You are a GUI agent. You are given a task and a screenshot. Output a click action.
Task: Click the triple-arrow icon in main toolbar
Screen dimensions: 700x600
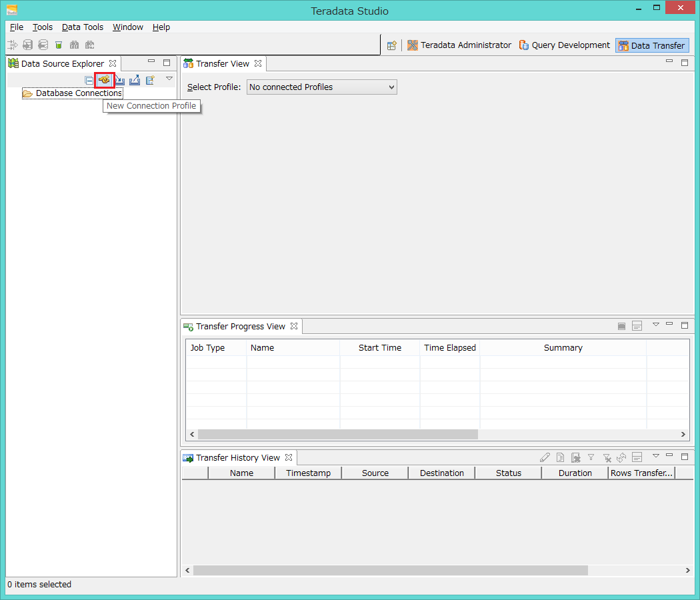tap(13, 45)
